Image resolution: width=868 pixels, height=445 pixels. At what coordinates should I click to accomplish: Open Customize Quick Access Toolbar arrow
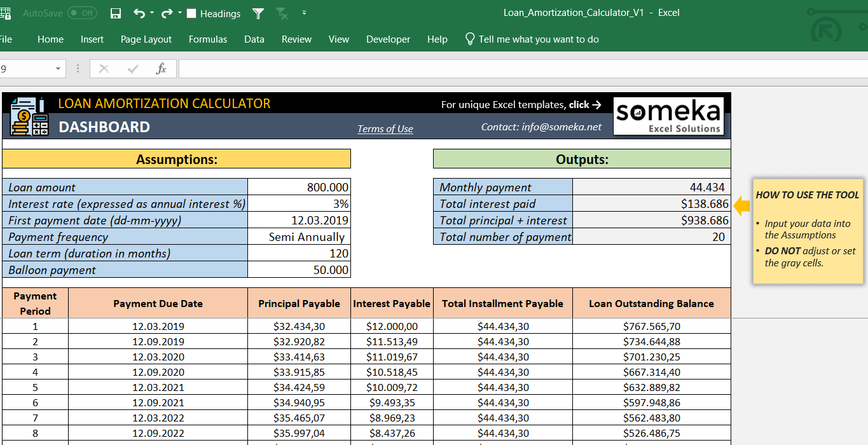click(x=304, y=13)
